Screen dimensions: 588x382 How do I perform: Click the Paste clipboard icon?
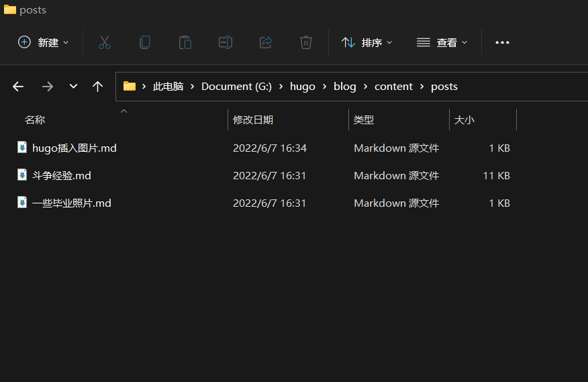click(185, 42)
